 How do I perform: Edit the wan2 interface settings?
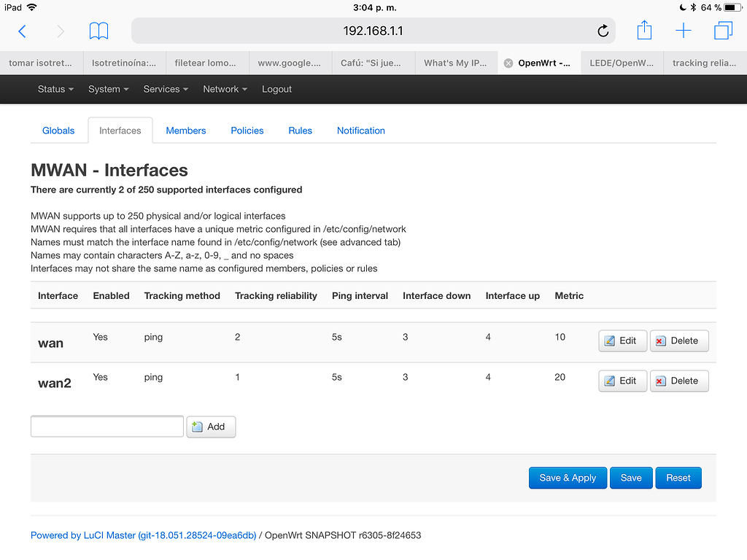[x=622, y=381]
